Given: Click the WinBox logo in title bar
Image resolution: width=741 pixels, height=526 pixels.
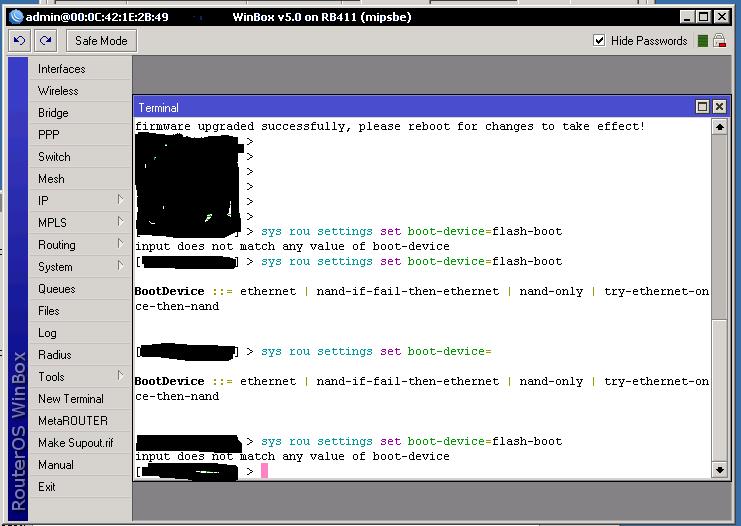Looking at the screenshot, I should click(16, 17).
